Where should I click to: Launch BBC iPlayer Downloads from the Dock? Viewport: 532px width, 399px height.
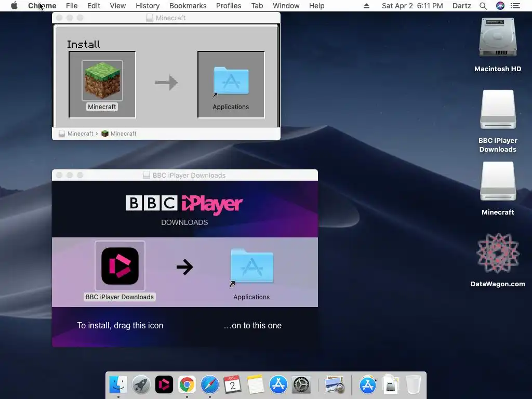click(164, 385)
